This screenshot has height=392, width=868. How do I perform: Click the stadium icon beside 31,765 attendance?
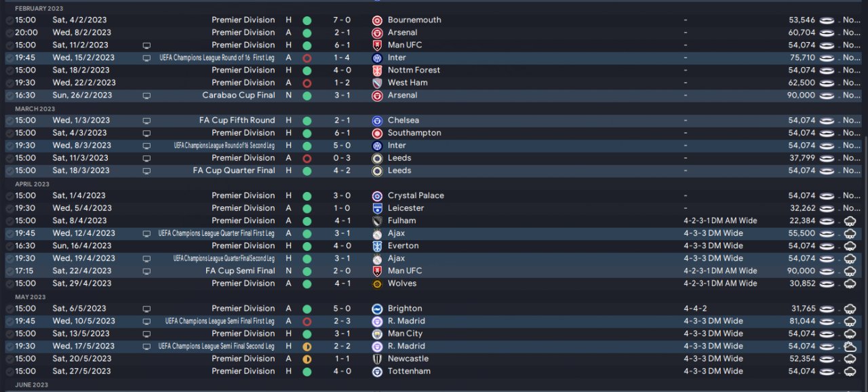click(x=827, y=309)
